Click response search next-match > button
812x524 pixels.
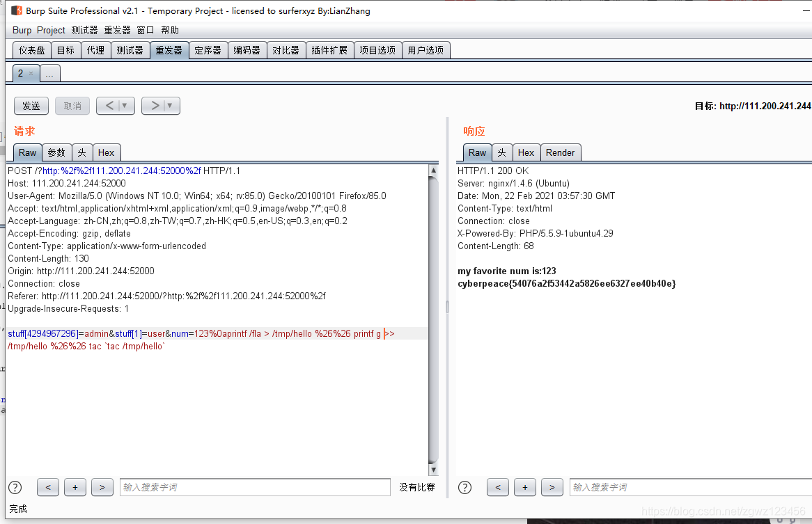coord(552,487)
